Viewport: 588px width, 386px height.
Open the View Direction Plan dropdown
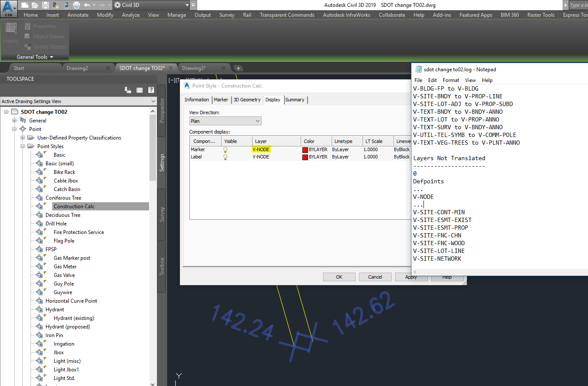pos(225,121)
